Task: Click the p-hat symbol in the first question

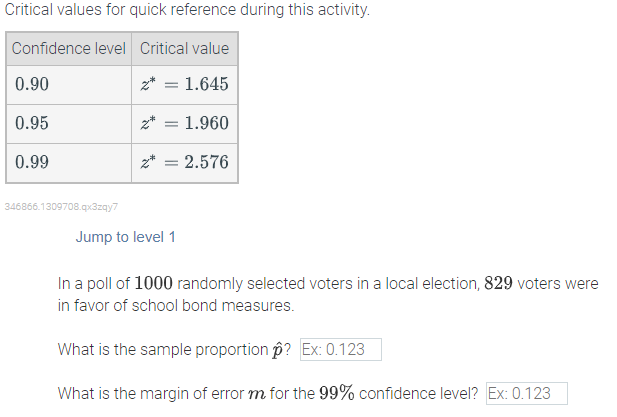Action: click(x=277, y=350)
